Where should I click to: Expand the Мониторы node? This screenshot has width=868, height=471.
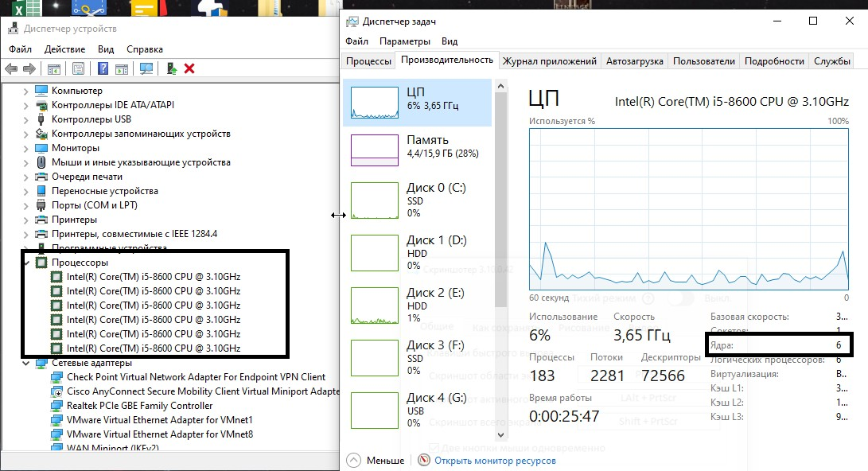coord(26,148)
